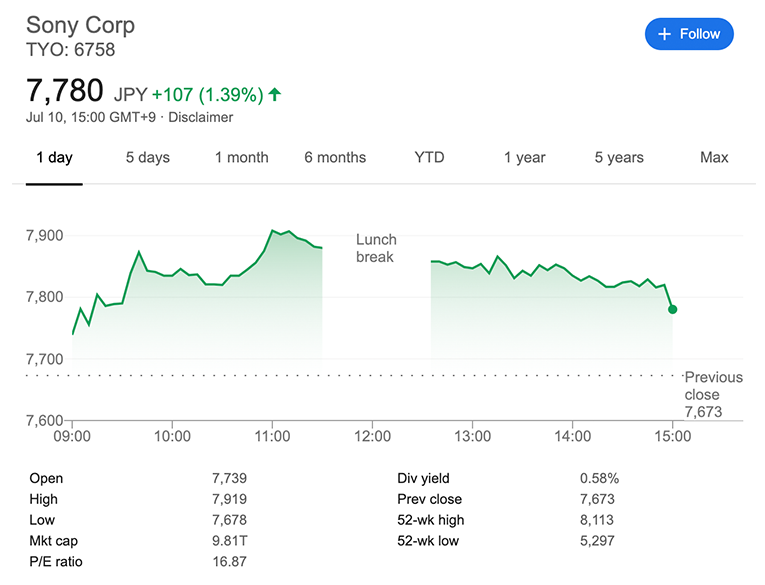Switch to the 5 years tab
This screenshot has width=765, height=585.
pos(619,158)
